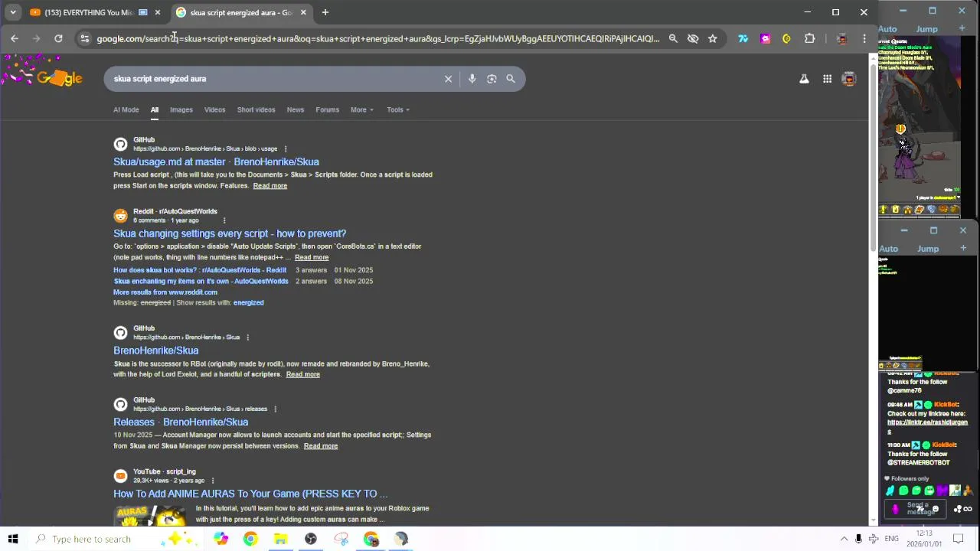
Task: Open the 7TV extension icon
Action: tap(743, 38)
